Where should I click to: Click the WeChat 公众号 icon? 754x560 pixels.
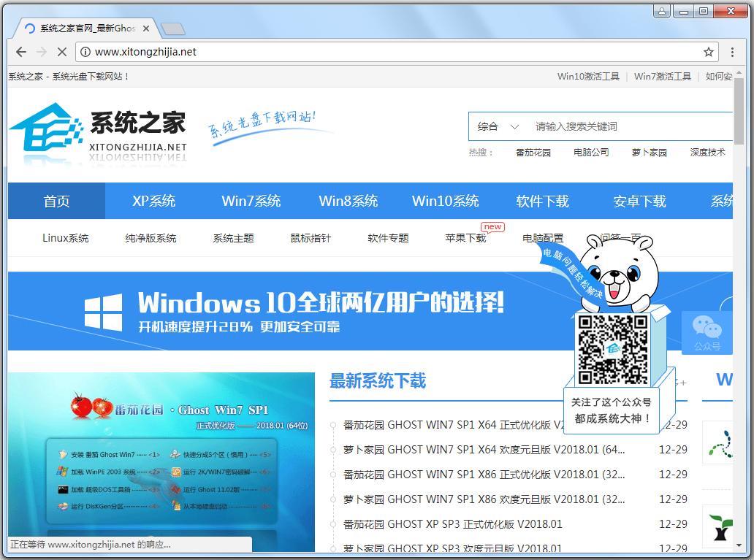(x=707, y=333)
